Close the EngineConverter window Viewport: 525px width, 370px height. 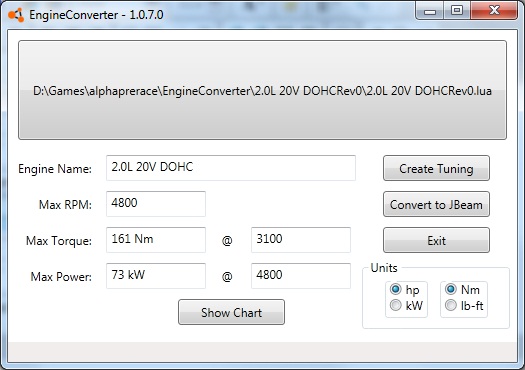[494, 11]
